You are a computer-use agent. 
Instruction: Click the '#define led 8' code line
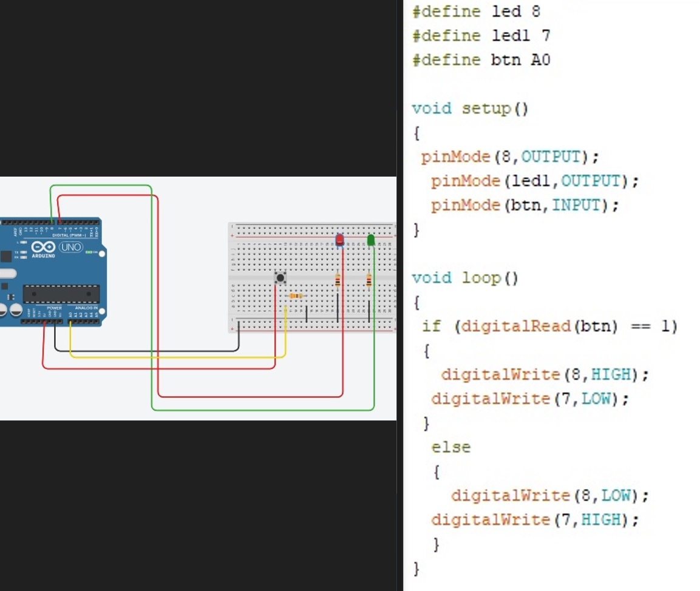[476, 12]
